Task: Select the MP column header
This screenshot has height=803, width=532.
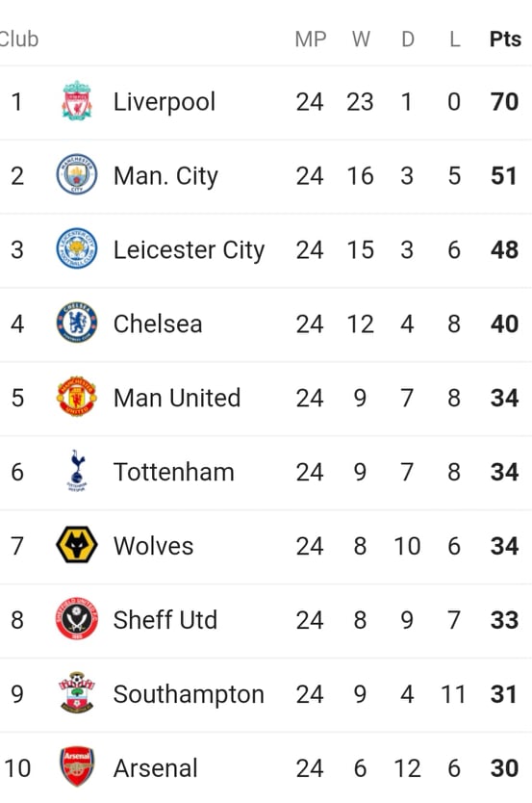Action: point(311,39)
